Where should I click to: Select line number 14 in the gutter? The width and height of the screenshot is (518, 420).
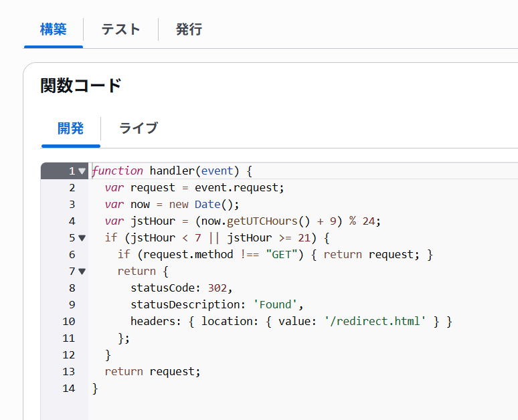tap(69, 389)
